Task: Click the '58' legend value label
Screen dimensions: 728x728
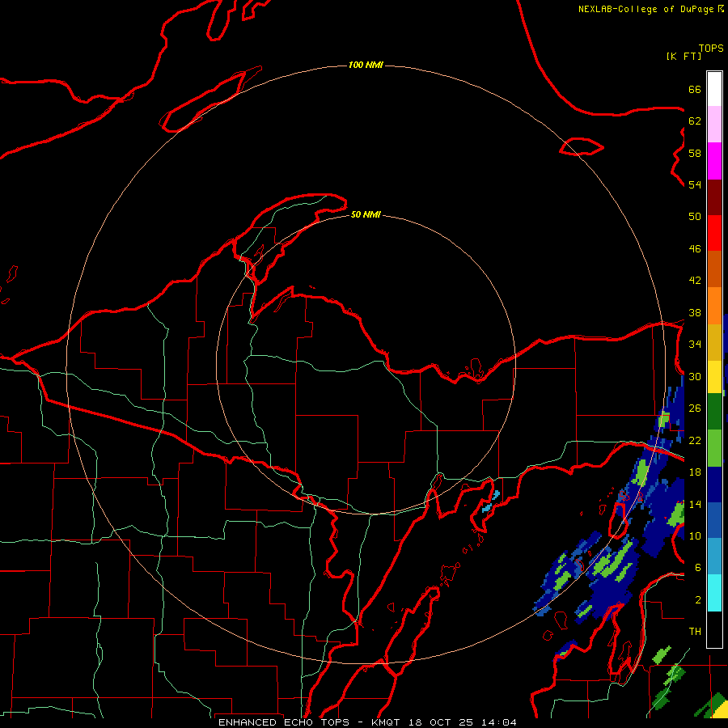Action: [695, 153]
